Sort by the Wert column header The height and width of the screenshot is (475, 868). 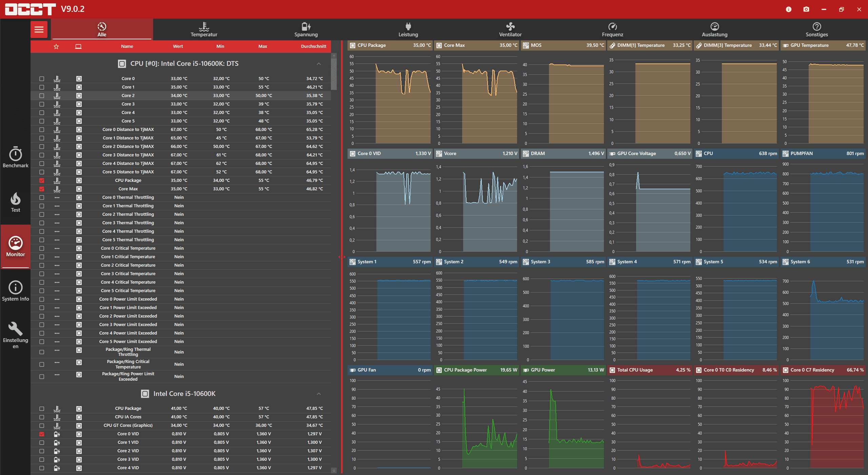pyautogui.click(x=178, y=46)
